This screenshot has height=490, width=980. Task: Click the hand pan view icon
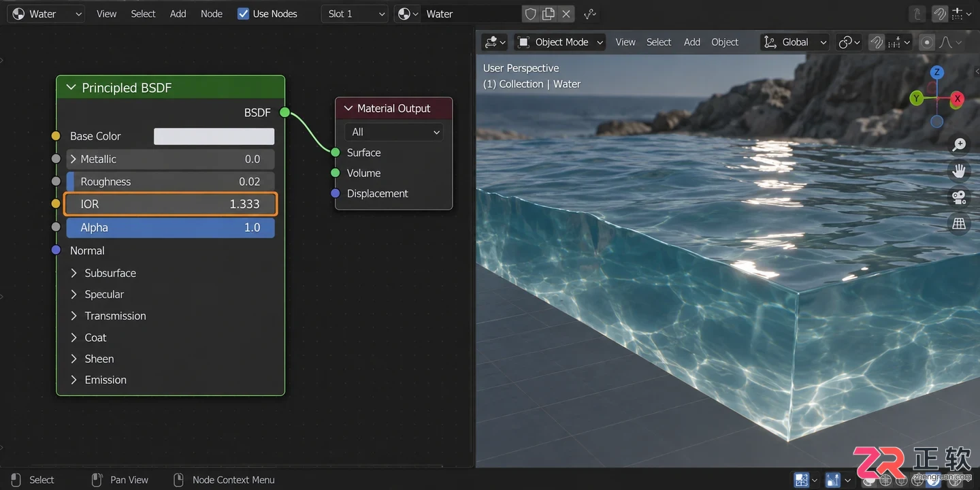pyautogui.click(x=959, y=170)
